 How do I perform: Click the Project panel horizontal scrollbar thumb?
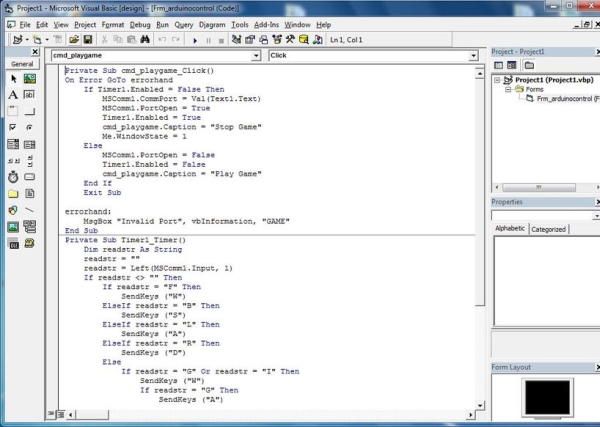(539, 187)
